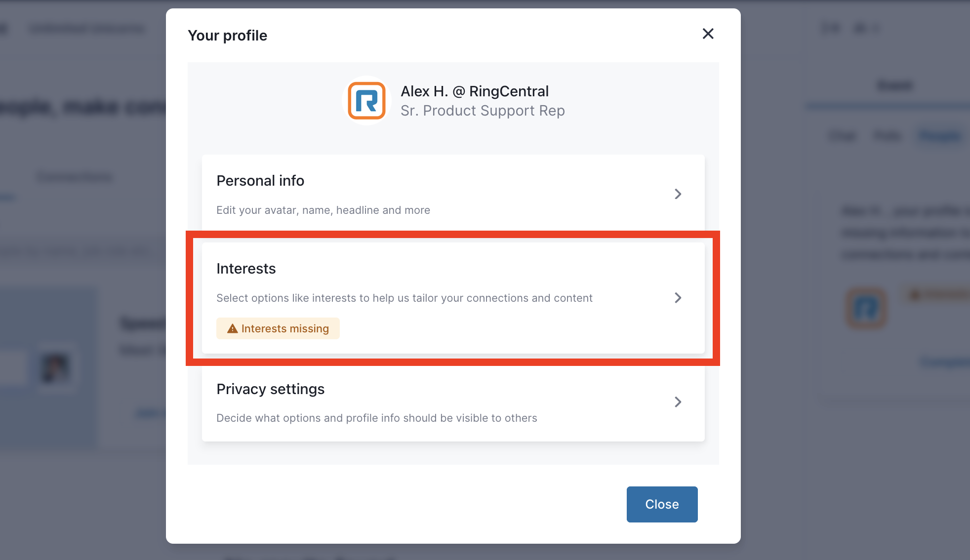Click the blurred RingCentral avatar in the right panel
Viewport: 970px width, 560px height.
pyautogui.click(x=866, y=308)
